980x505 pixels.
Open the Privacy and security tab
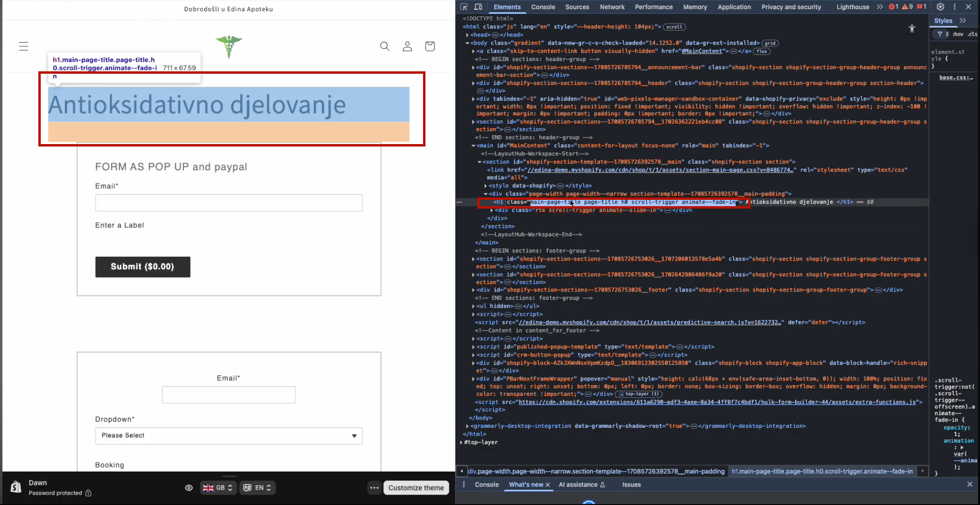[x=791, y=7]
